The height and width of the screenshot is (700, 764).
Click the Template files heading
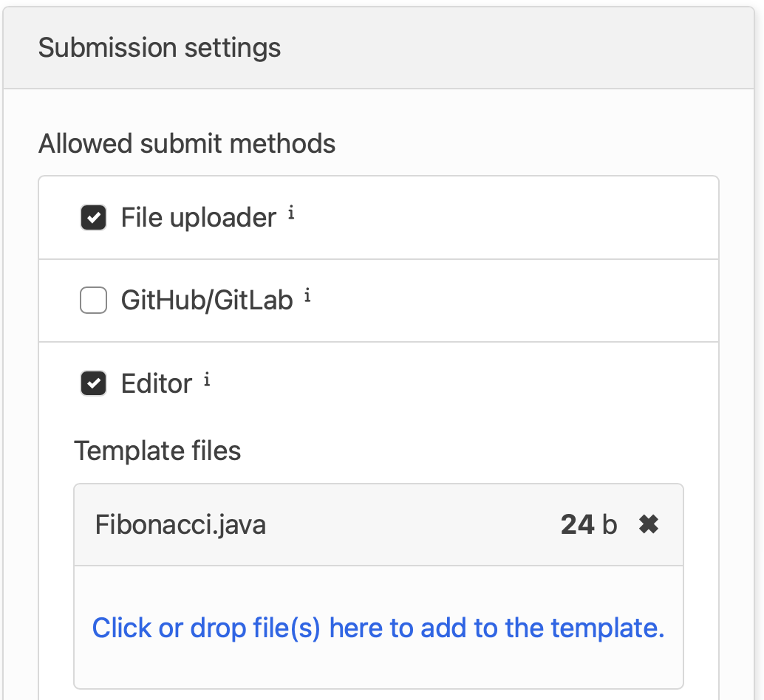(x=157, y=450)
